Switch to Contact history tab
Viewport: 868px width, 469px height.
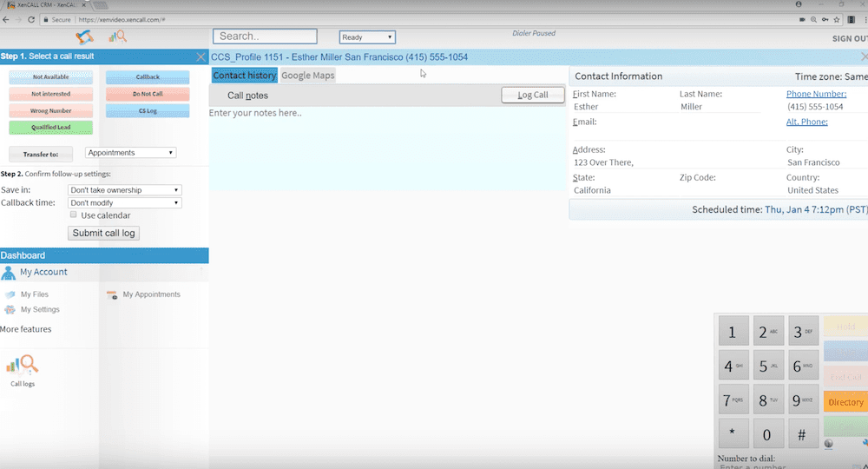[244, 76]
